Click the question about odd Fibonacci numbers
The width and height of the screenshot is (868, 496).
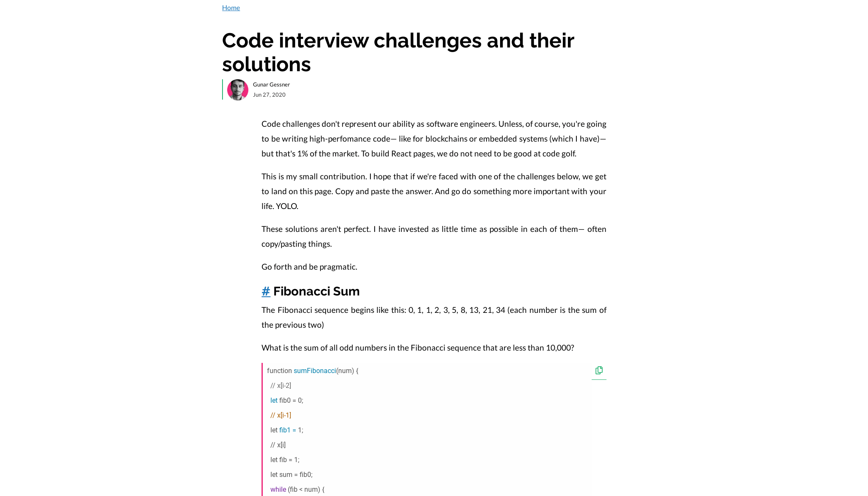417,348
